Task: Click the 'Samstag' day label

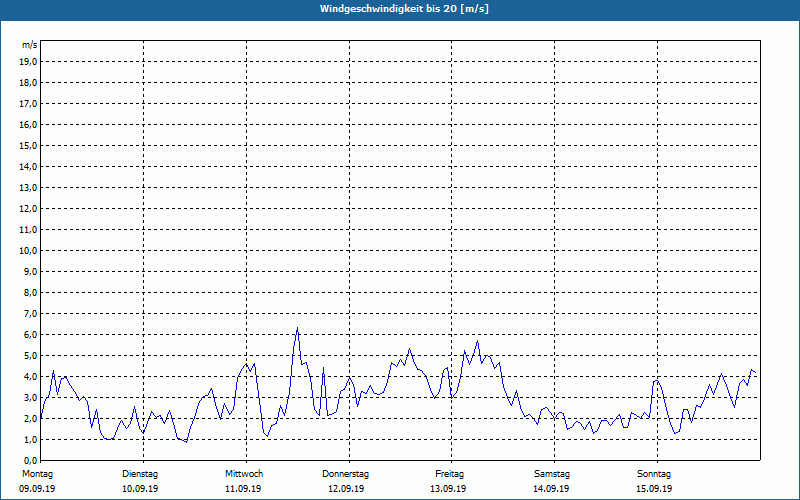Action: (x=552, y=474)
